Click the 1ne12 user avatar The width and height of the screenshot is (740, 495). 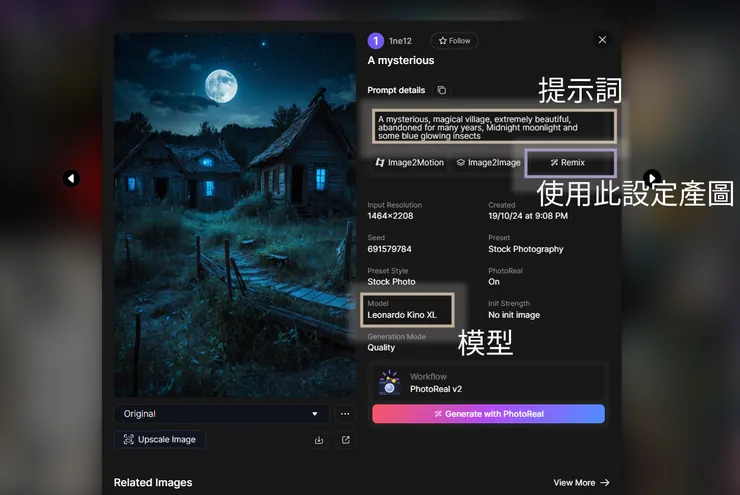tap(376, 41)
